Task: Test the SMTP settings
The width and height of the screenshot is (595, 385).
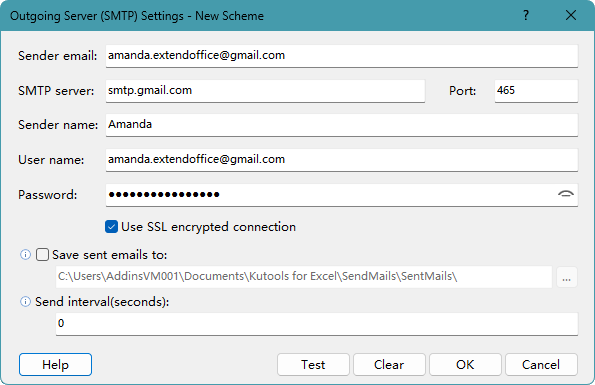Action: pos(313,365)
